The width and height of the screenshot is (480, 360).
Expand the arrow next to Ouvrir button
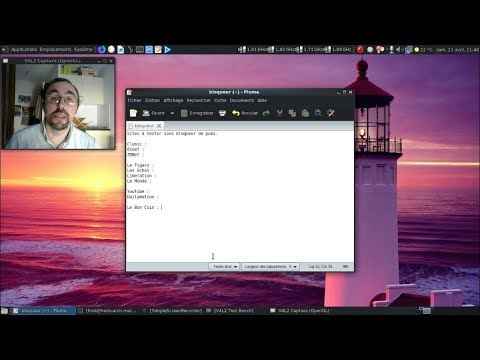tap(172, 113)
